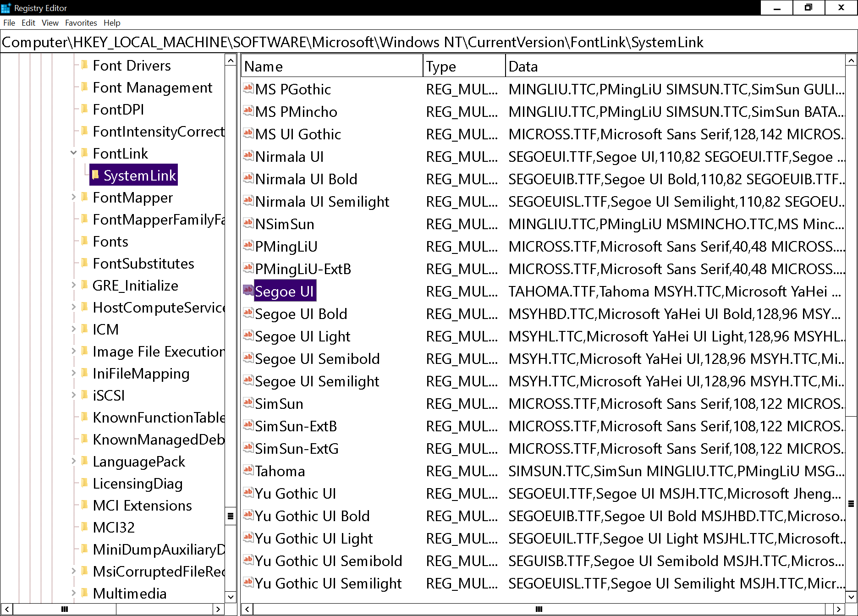Click the tree pane horizontal scrollbar thumb
Image resolution: width=858 pixels, height=616 pixels.
pyautogui.click(x=65, y=609)
